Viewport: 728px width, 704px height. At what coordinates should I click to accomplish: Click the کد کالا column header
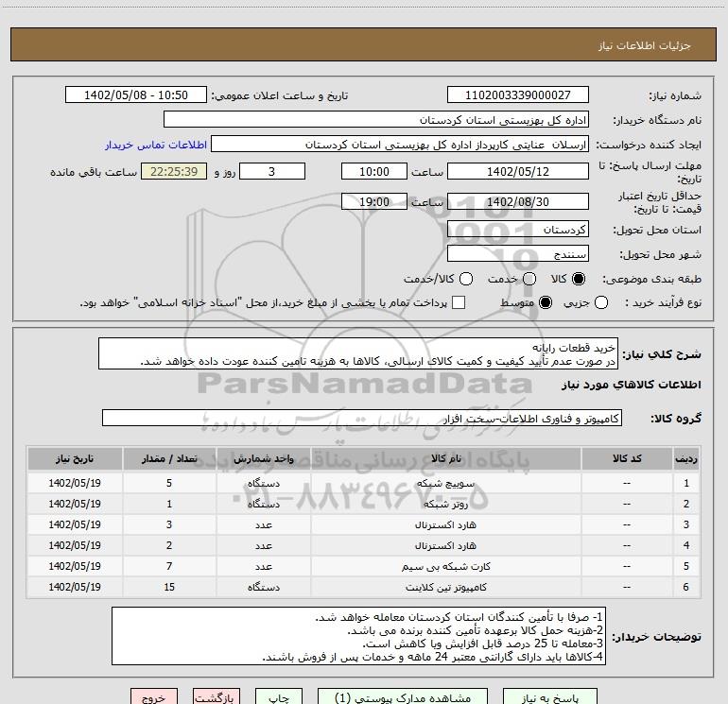(x=627, y=459)
